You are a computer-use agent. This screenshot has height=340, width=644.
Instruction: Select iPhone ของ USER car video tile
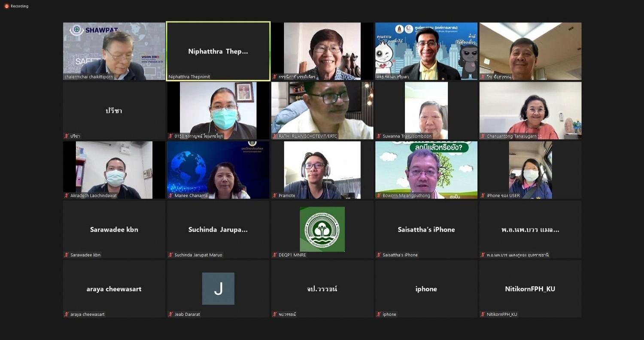pos(530,170)
